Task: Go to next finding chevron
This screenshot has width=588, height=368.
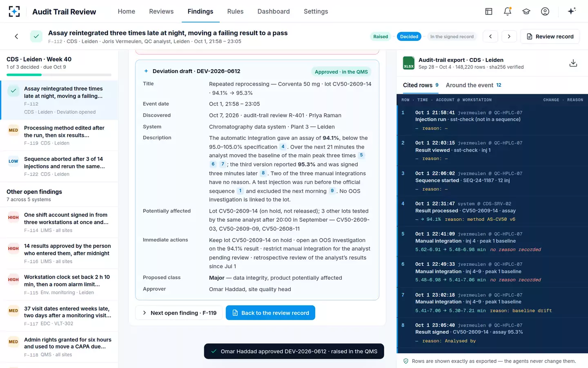Action: point(509,36)
